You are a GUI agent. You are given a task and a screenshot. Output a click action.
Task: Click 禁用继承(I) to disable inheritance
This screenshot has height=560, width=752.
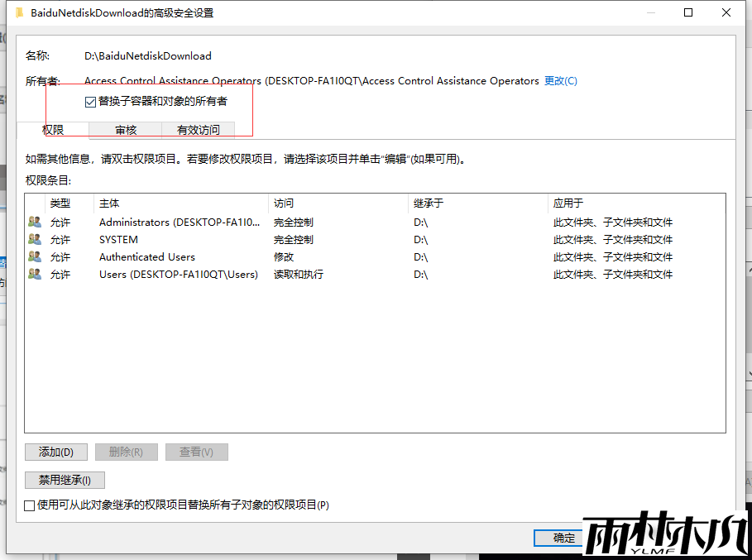(65, 480)
